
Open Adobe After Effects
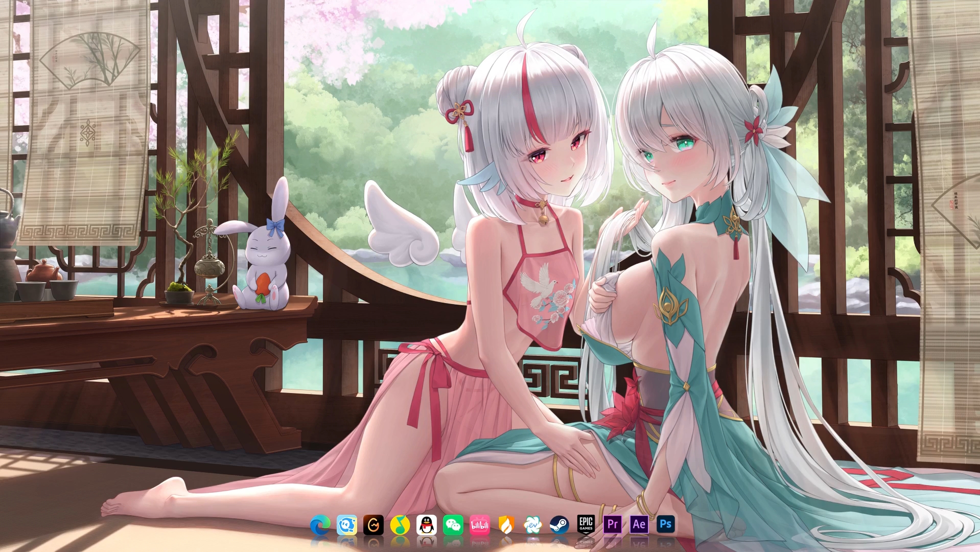[640, 524]
